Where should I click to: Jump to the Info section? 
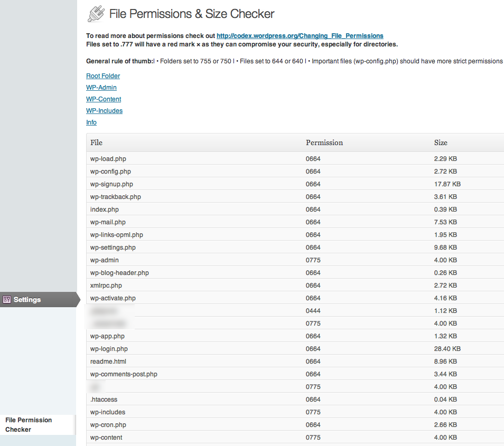pos(91,122)
